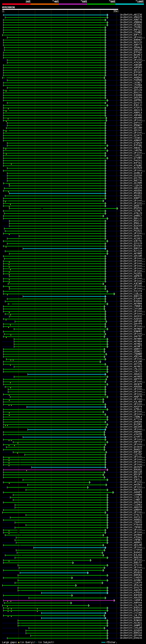Select hit UniRef100_O74172
The height and width of the screenshot is (644, 146).
click(131, 515)
